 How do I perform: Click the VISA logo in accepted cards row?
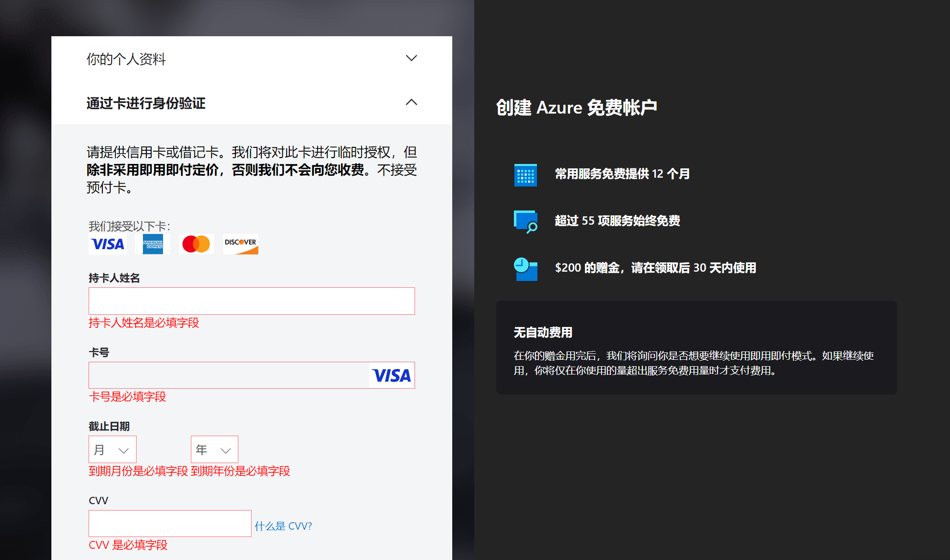pyautogui.click(x=108, y=244)
